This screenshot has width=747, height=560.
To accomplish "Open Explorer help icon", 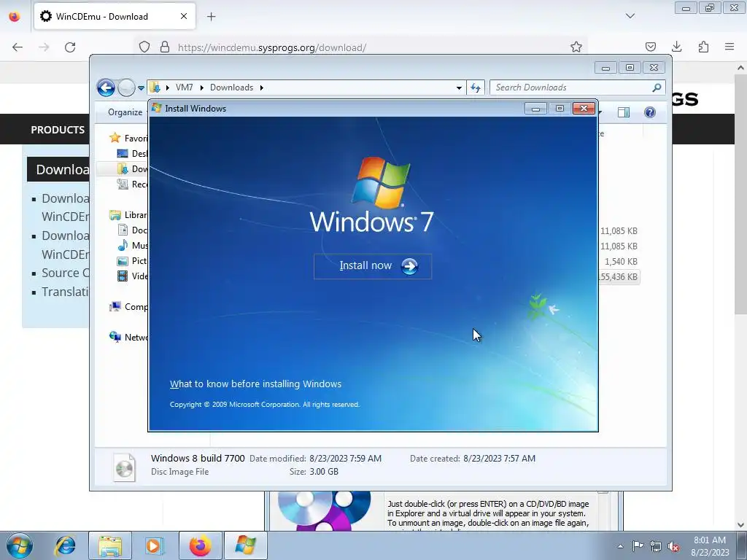I will 650,112.
